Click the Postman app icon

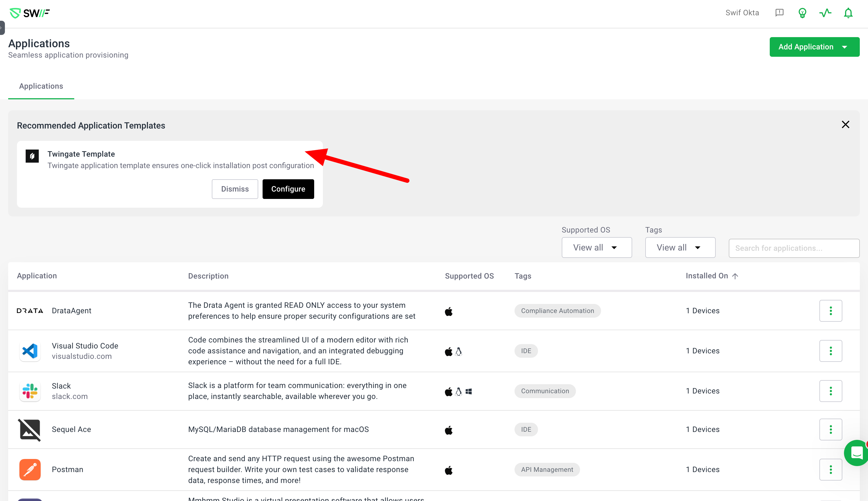(x=30, y=469)
